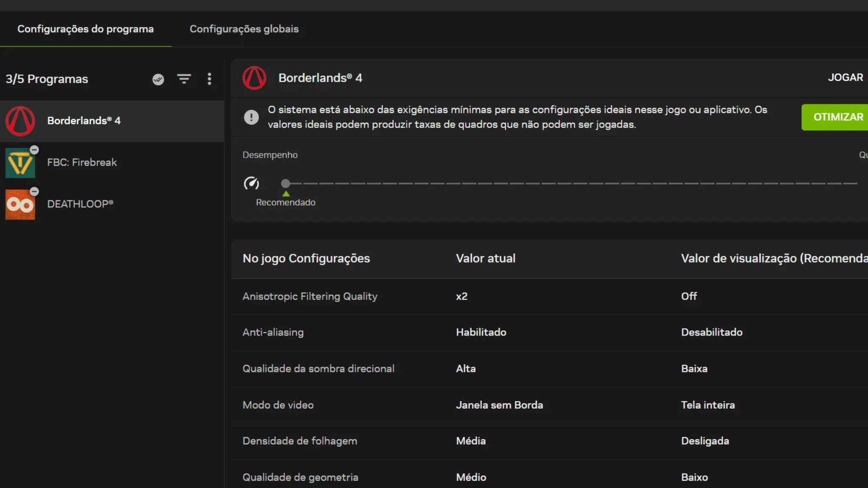This screenshot has width=868, height=488.
Task: Click the minus badge on DEATHLOOP
Action: click(34, 191)
